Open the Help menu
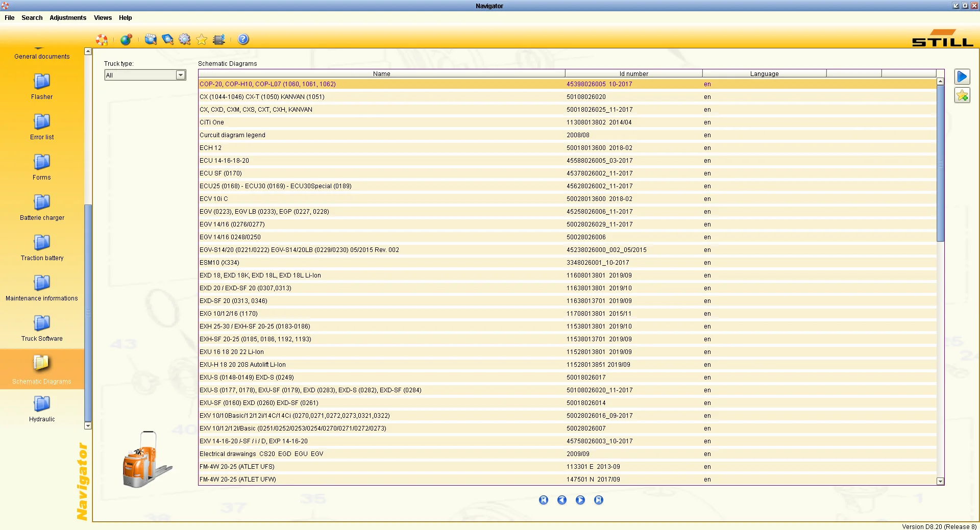The image size is (980, 530). tap(126, 18)
